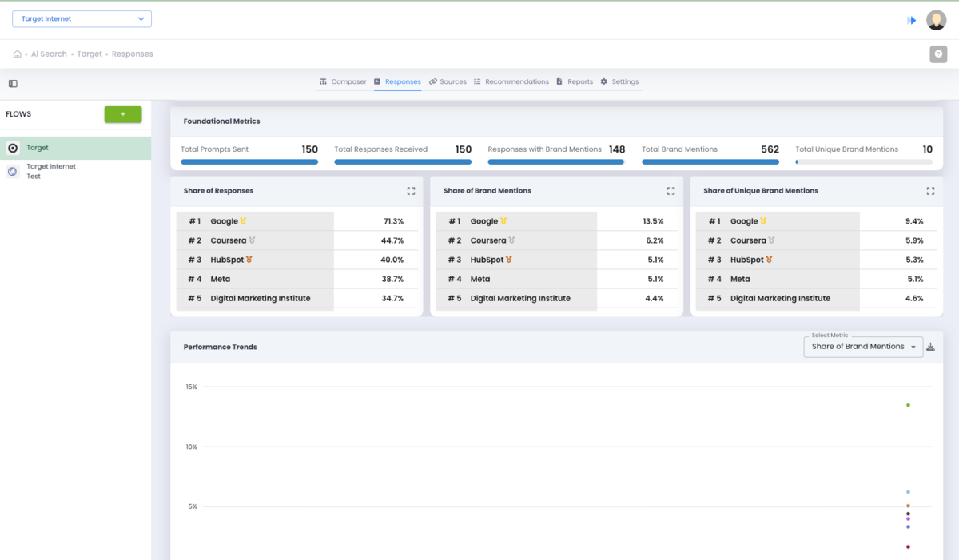Click the light blue chart data point
The image size is (959, 560).
[908, 492]
